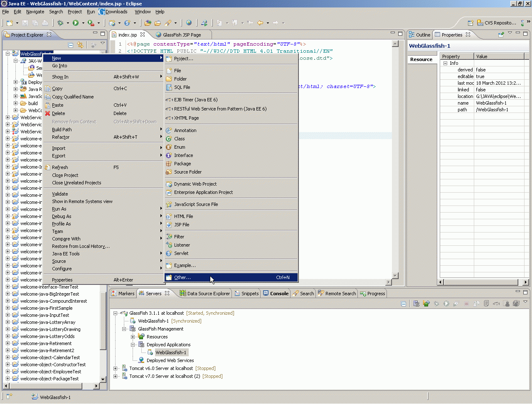The height and width of the screenshot is (404, 532).
Task: Click the Delete red X icon
Action: tap(48, 113)
